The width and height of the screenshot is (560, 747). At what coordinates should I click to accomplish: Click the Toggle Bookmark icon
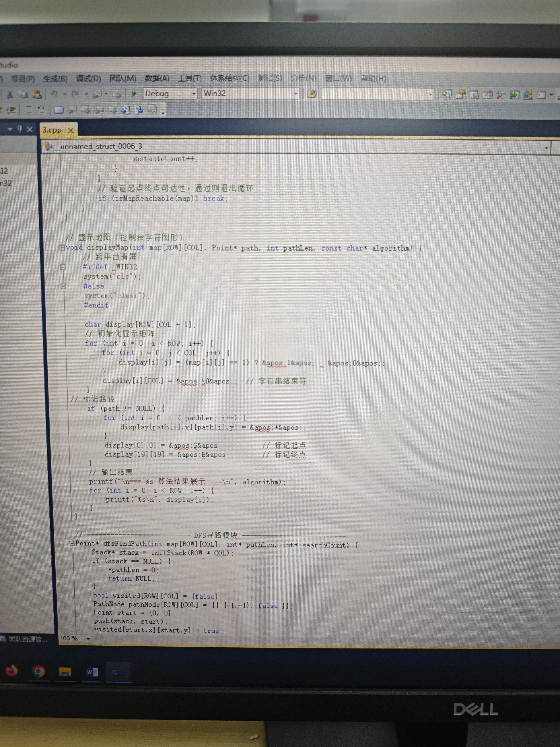coord(59,110)
